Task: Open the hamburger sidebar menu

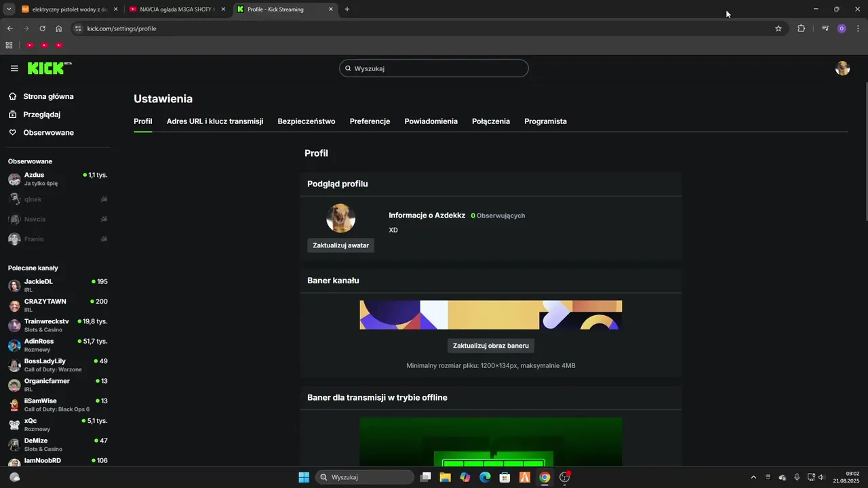Action: (14, 68)
